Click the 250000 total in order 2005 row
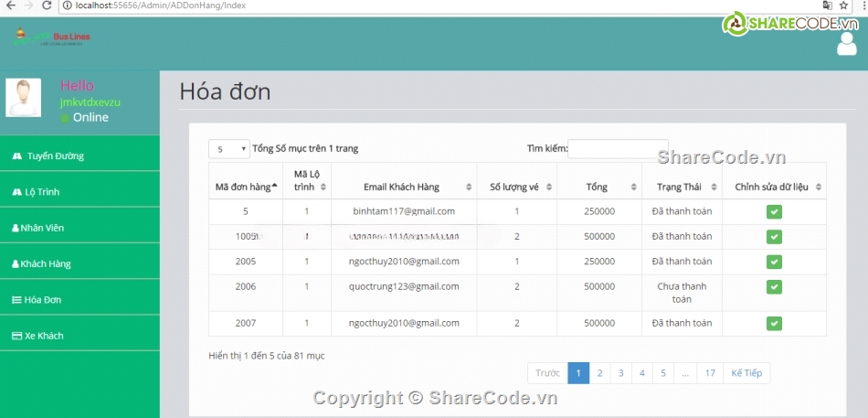The width and height of the screenshot is (868, 418). coord(599,261)
